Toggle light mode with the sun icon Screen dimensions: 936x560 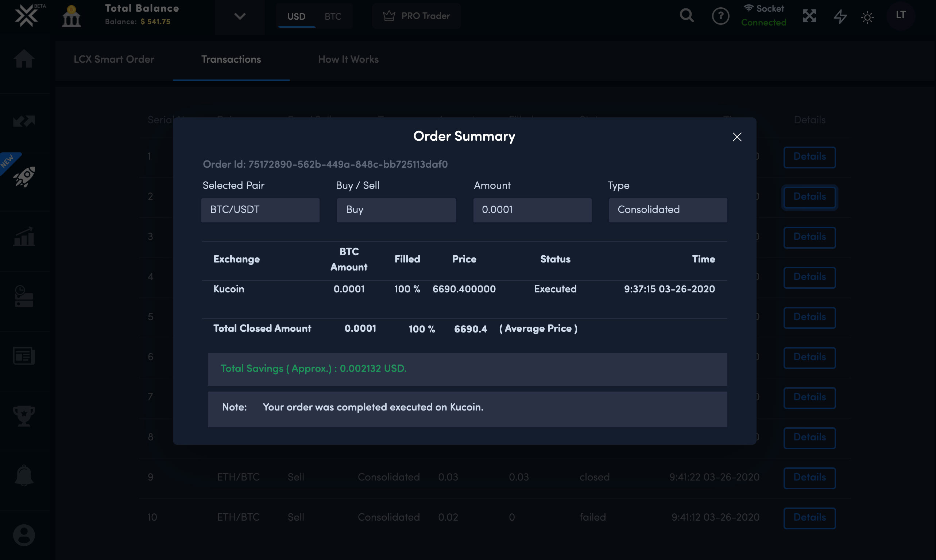tap(867, 16)
